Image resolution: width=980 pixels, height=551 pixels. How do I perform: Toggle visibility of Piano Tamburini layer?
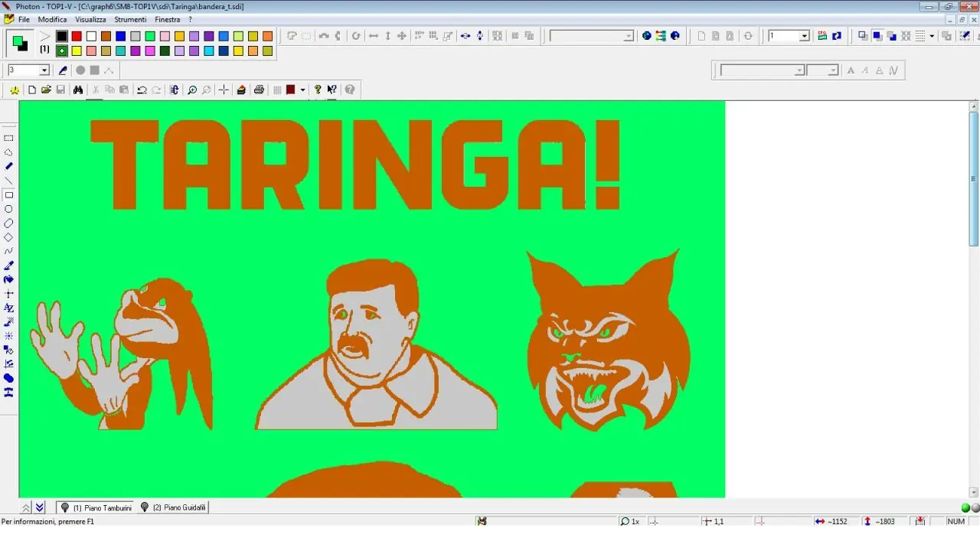tap(65, 507)
